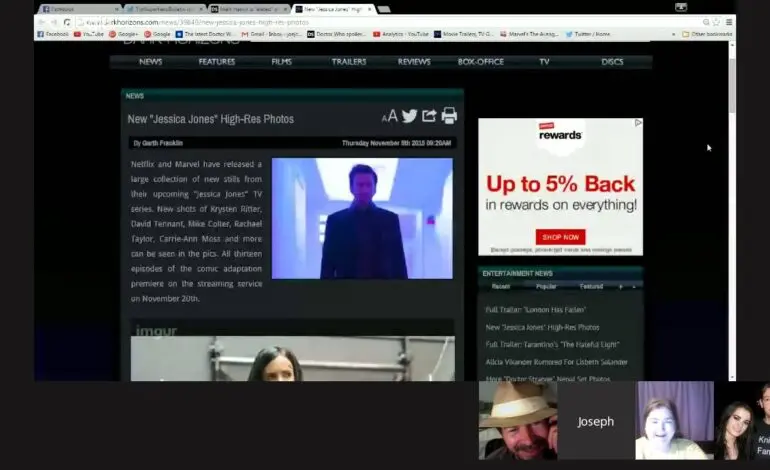This screenshot has height=470, width=770.
Task: Open the share arrow icon beside Twitter
Action: pos(429,116)
